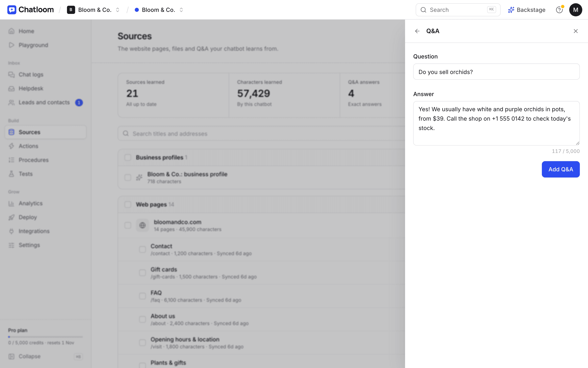Screen dimensions: 588x368
Task: Open the help question mark icon
Action: click(559, 10)
